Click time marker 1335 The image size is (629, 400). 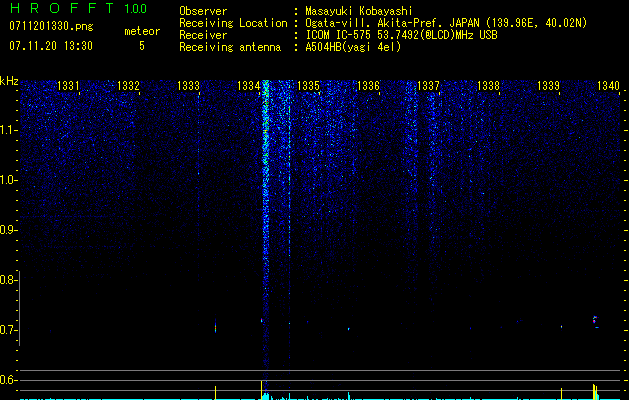(308, 86)
